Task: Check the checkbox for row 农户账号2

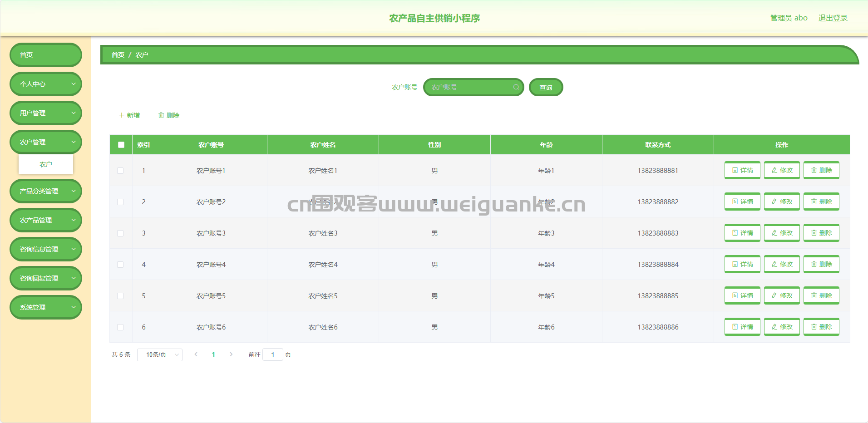Action: (120, 202)
